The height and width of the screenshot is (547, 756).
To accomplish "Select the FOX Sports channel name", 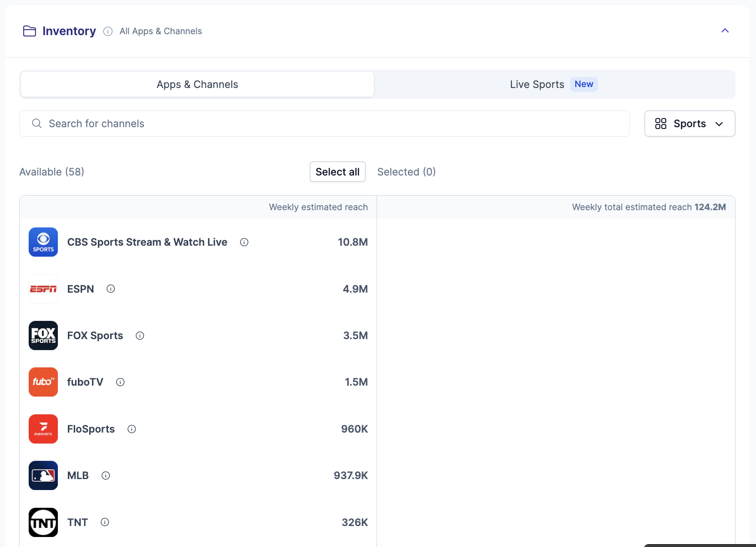I will pyautogui.click(x=95, y=335).
